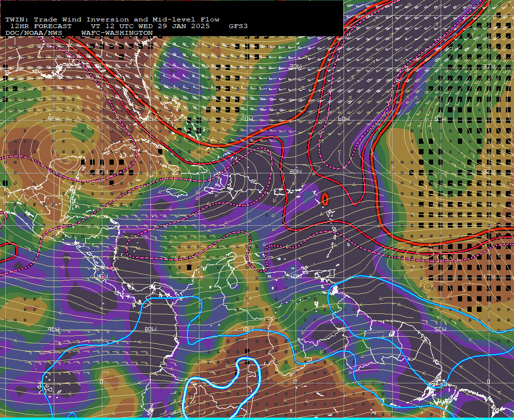Viewport: 514px width, 420px height.
Task: Click the 'DOC/NOAA/NWS' source text
Action: click(x=34, y=33)
